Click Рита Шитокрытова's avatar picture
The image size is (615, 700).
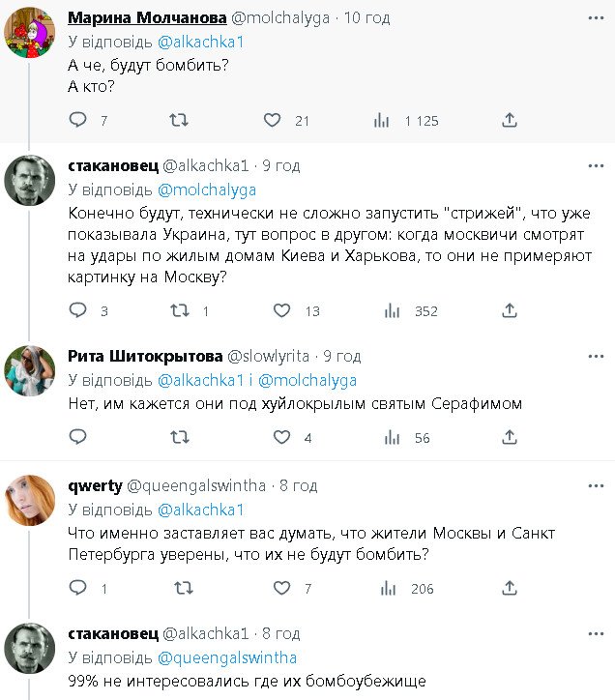[x=30, y=369]
